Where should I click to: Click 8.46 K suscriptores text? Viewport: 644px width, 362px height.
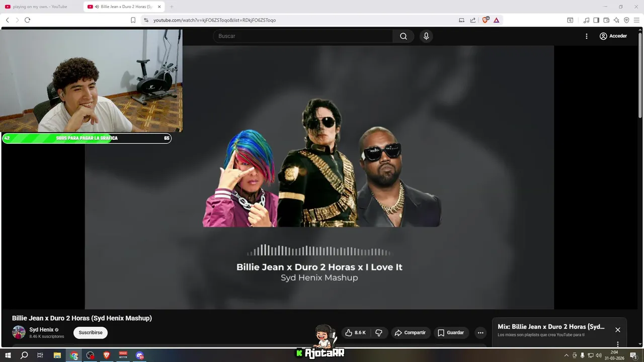[47, 336]
